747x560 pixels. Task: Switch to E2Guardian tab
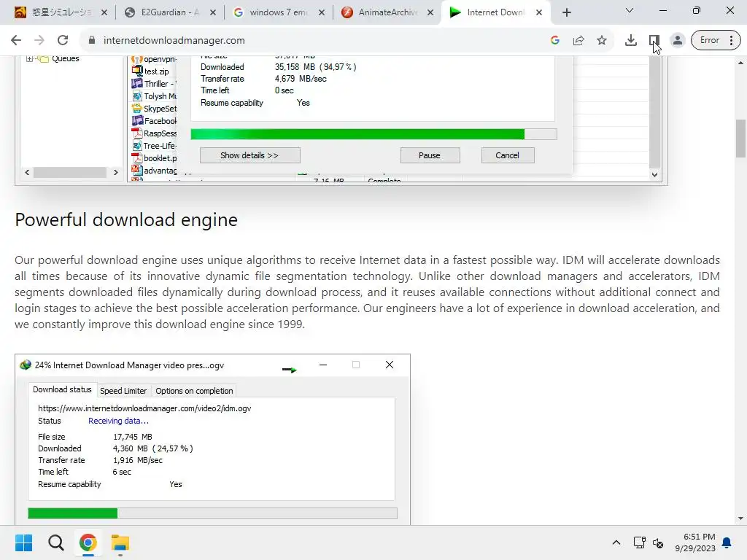(169, 12)
